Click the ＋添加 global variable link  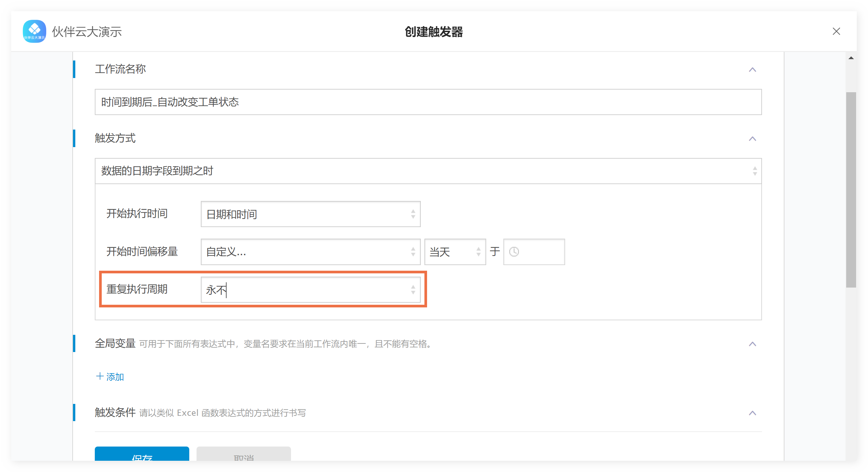click(110, 376)
